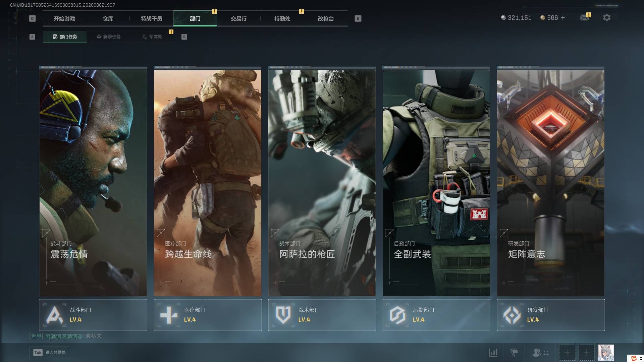Open the 交易行 tab
644x362 pixels.
point(239,19)
